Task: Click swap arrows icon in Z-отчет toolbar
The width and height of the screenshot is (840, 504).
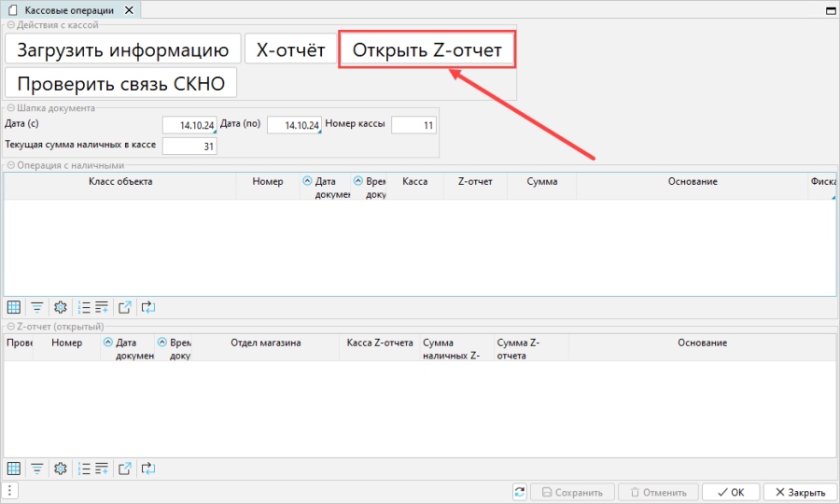Action: pos(147,469)
